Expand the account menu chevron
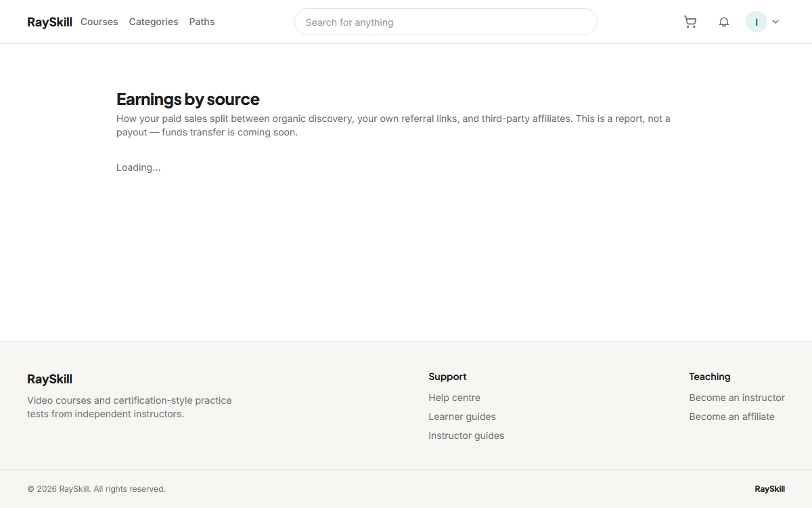 coord(775,22)
